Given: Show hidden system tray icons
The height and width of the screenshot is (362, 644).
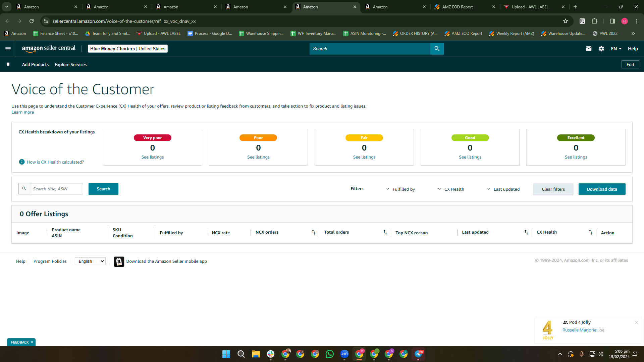Looking at the screenshot, I should pyautogui.click(x=560, y=354).
